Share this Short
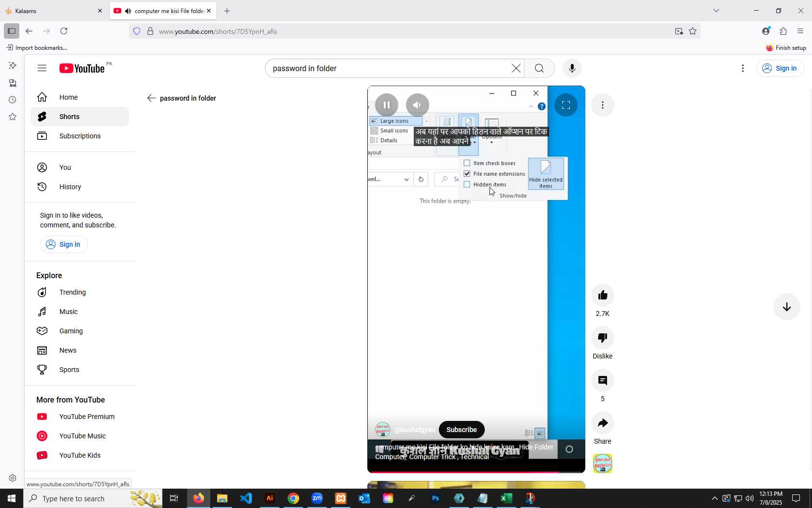812x508 pixels. click(x=603, y=423)
